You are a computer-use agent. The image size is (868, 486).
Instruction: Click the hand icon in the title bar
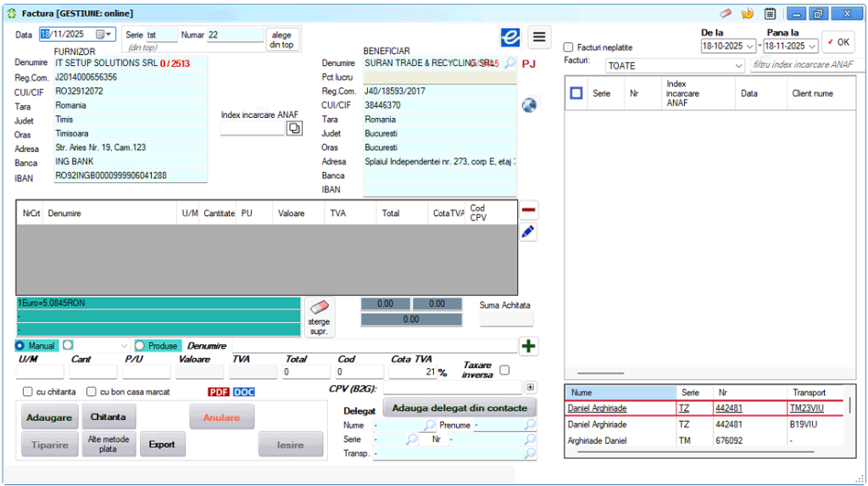[x=748, y=14]
